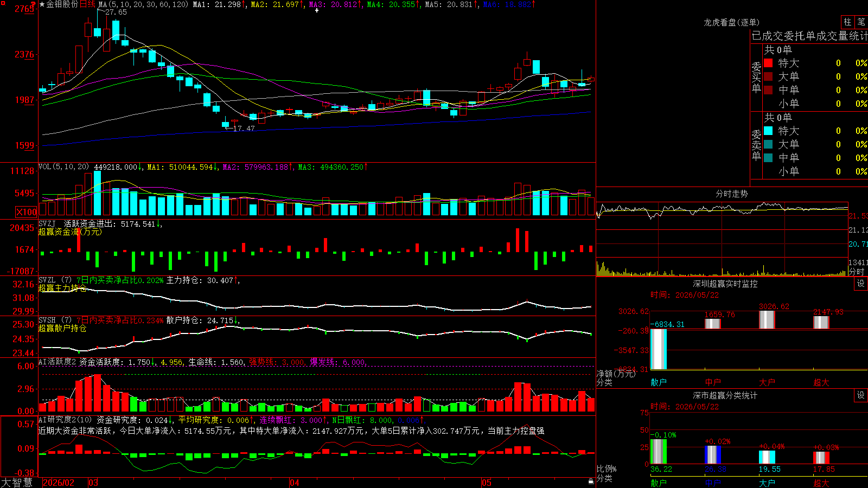
Task: Click the 深市超赢分类统计 panel title
Action: point(725,395)
